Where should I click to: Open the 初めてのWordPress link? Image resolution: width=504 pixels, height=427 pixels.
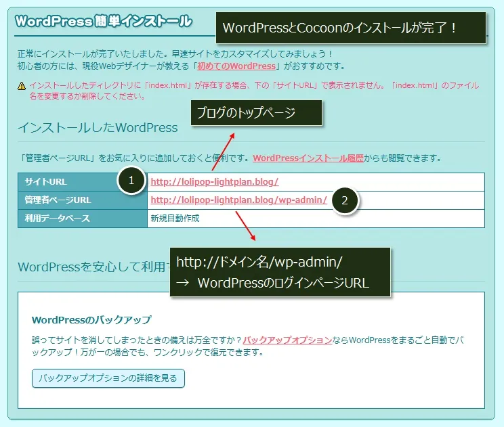tap(236, 66)
